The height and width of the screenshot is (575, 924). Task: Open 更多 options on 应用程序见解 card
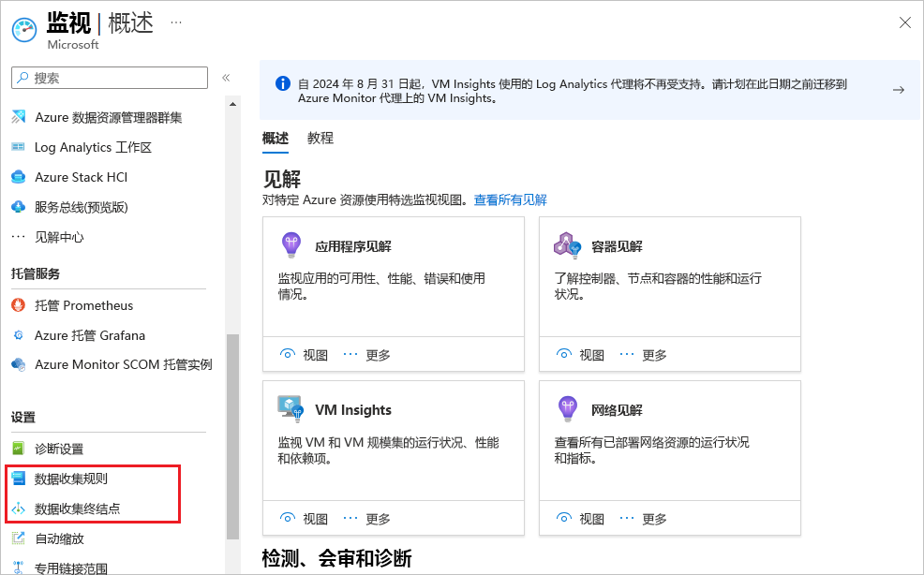[x=366, y=355]
